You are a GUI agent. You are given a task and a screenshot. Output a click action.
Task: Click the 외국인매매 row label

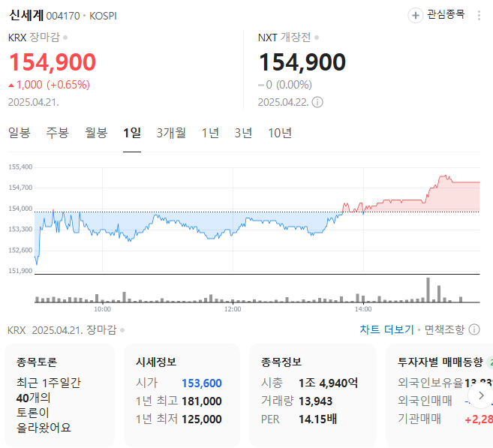click(x=425, y=401)
